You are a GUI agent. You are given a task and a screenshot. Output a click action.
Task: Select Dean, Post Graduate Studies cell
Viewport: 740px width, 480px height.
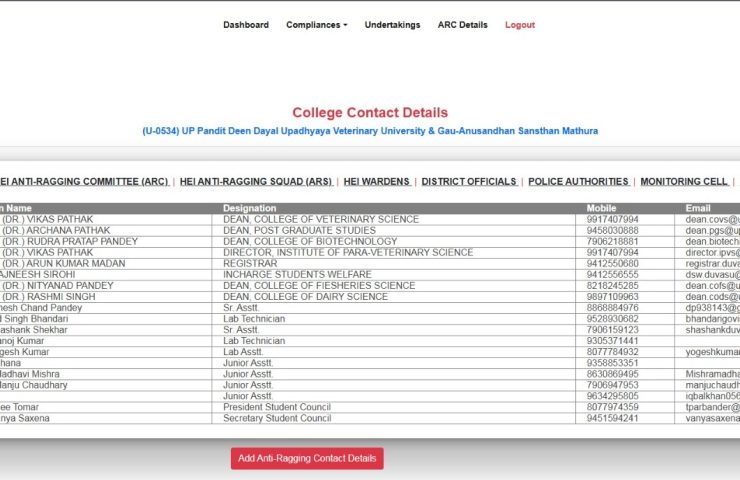394,230
